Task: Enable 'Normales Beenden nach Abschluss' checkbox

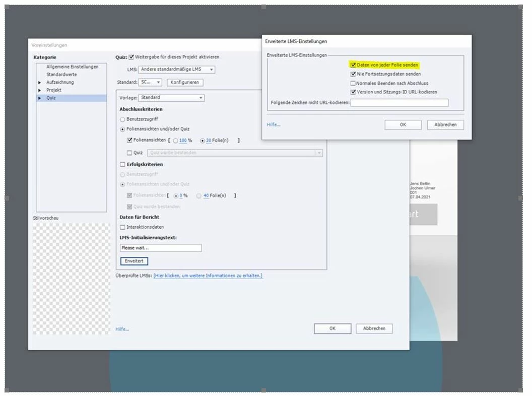Action: click(x=353, y=83)
